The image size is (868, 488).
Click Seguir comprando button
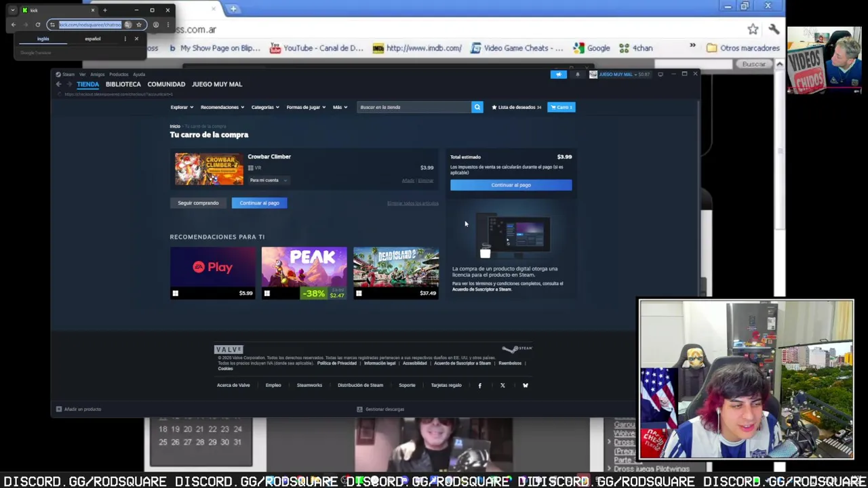(x=198, y=203)
